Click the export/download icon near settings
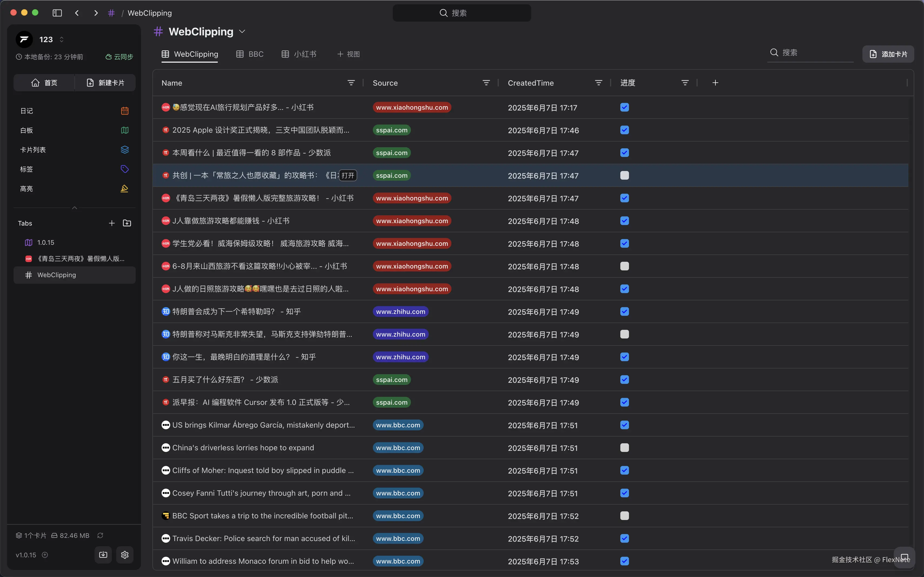This screenshot has height=577, width=924. pos(103,555)
